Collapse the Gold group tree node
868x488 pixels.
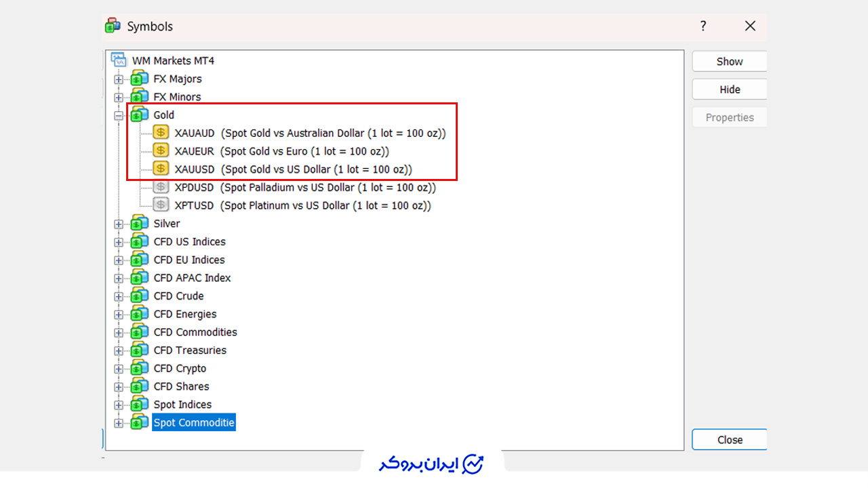click(x=119, y=116)
